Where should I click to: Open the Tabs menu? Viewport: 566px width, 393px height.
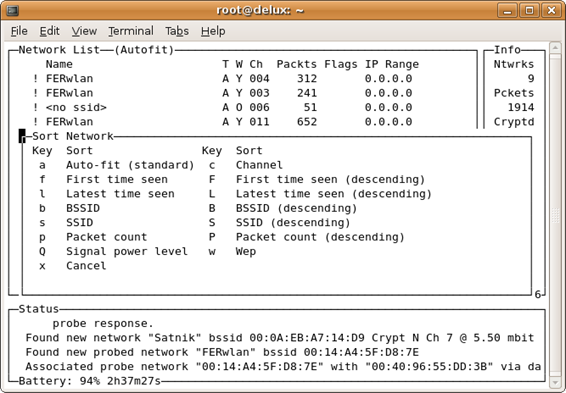[177, 31]
